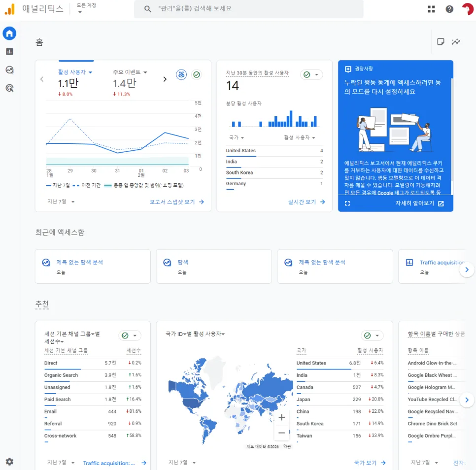Show previous metric with left chevron

click(x=42, y=79)
